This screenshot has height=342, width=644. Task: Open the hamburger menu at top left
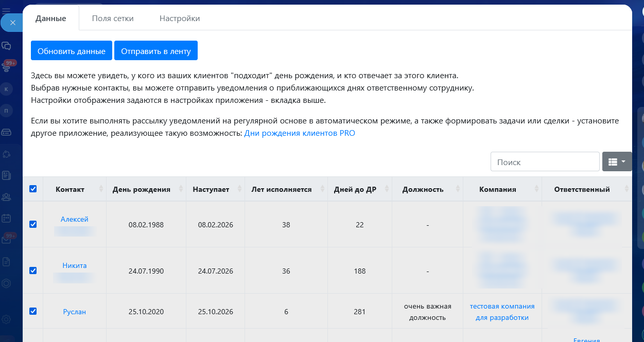tap(6, 10)
